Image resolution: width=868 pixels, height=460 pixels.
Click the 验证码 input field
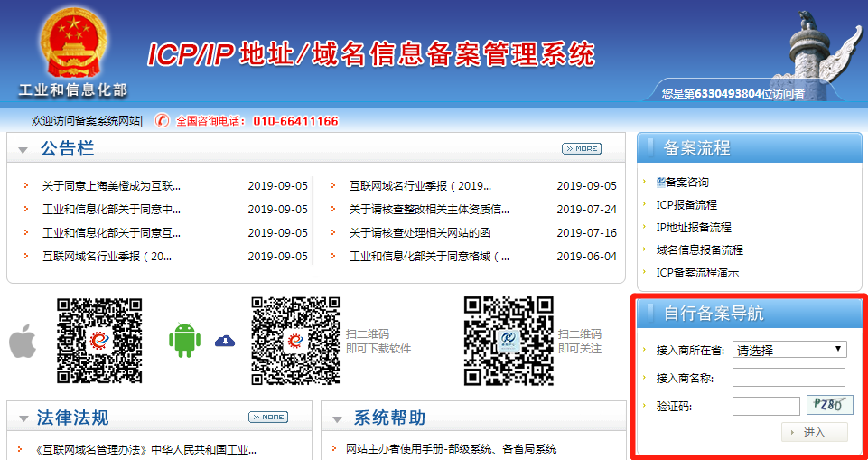tap(765, 407)
